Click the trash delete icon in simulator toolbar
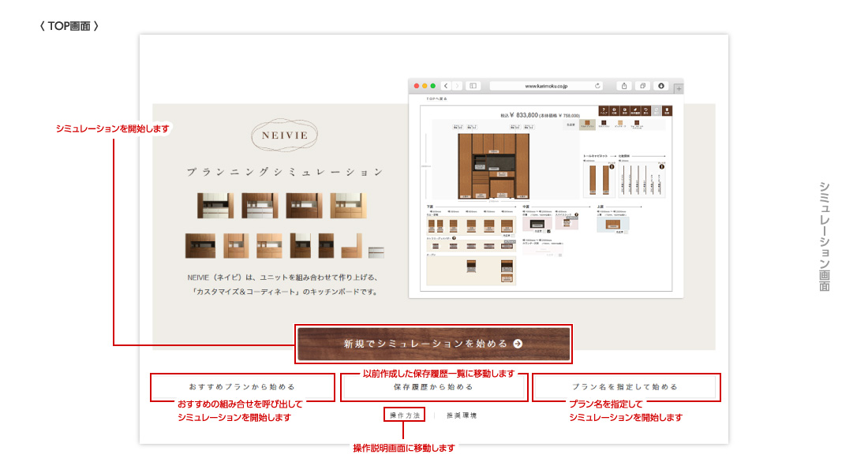 coord(667,111)
